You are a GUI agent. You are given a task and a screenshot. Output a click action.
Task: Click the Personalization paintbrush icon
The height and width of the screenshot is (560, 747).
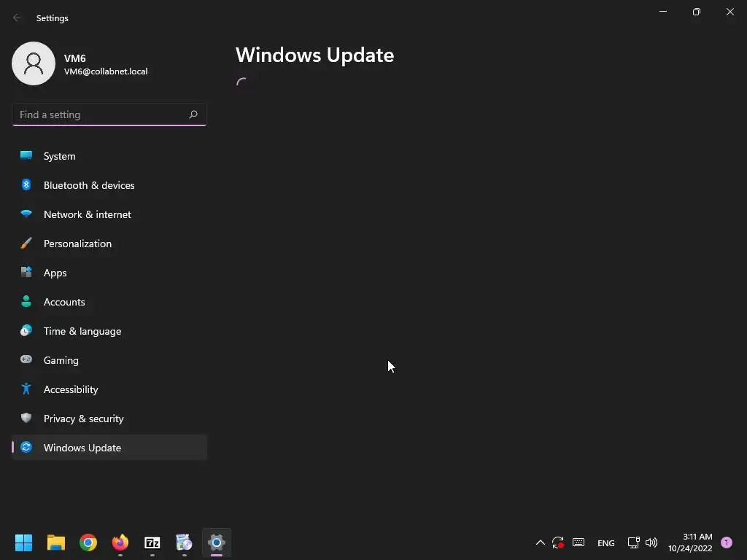[26, 244]
